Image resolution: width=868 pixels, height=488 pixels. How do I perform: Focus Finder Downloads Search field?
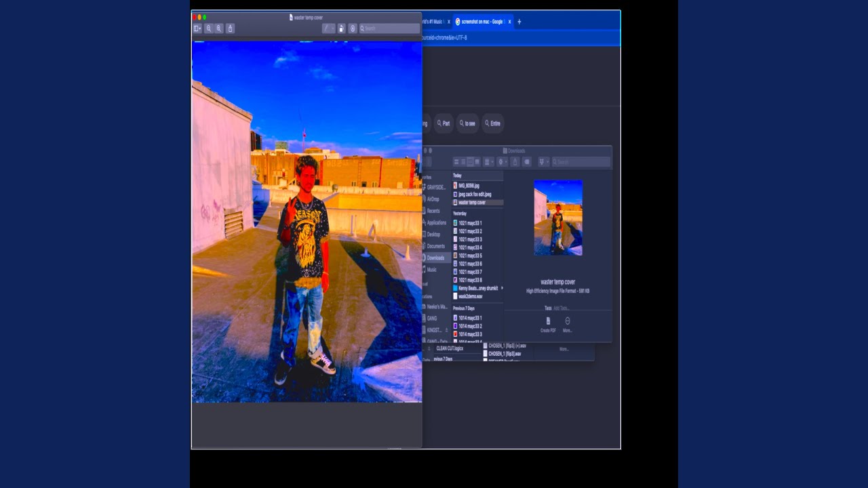(x=581, y=162)
